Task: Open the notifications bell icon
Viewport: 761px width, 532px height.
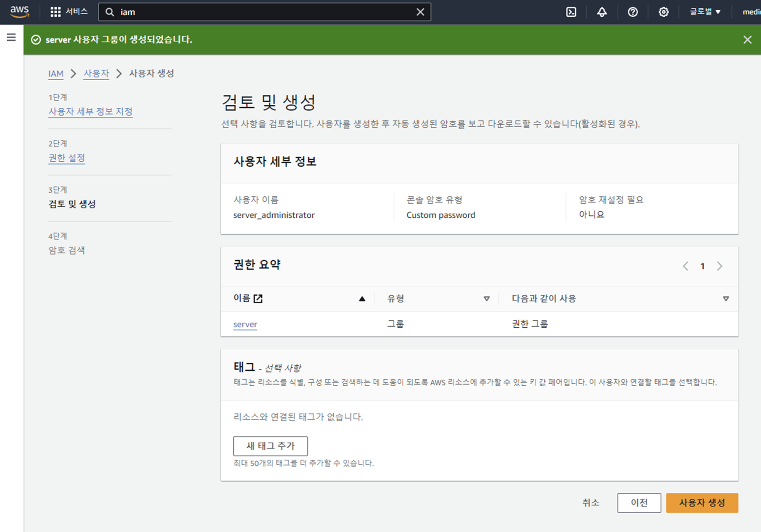Action: pyautogui.click(x=602, y=12)
